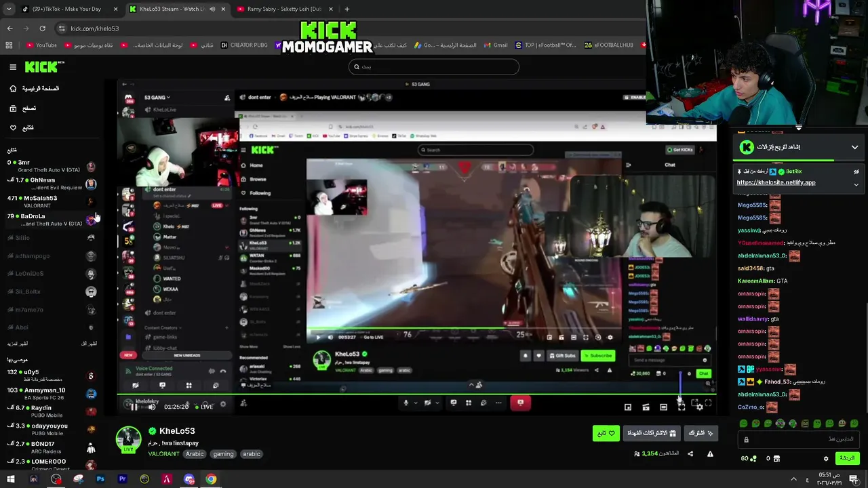Open Photoshop from the taskbar
This screenshot has width=868, height=488.
[x=100, y=479]
